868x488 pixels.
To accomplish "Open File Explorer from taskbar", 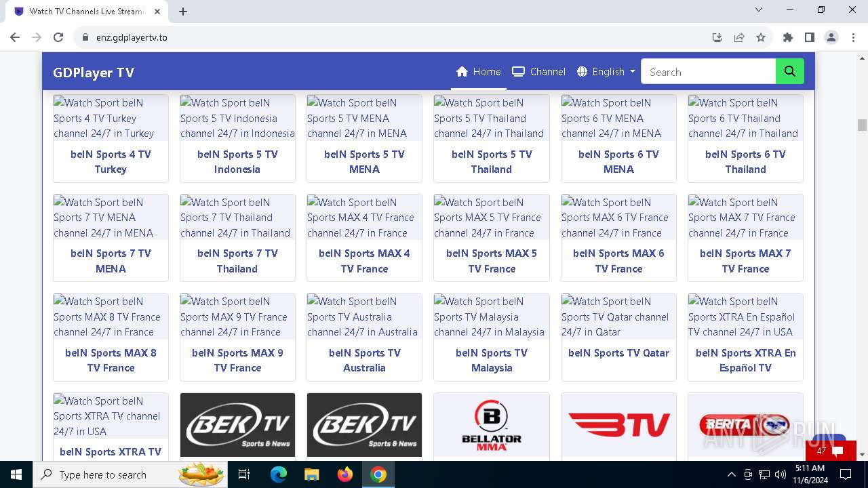I will (x=312, y=474).
